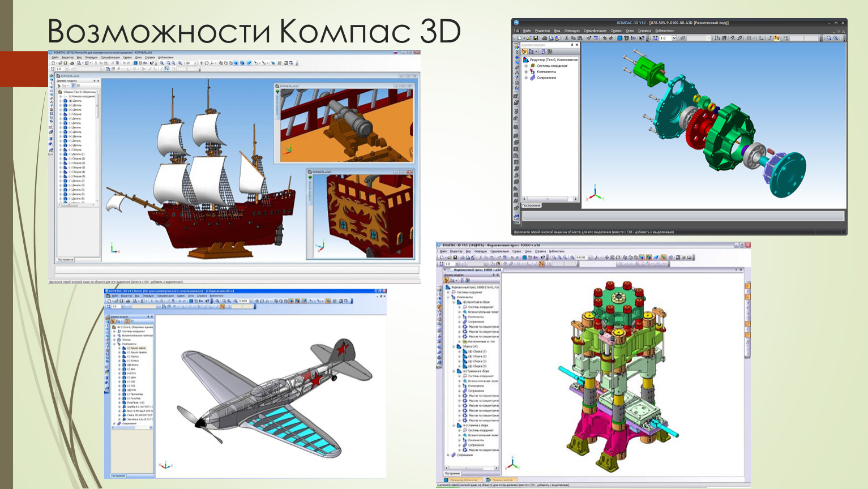Click first model tree toolbar icon, reducer window
This screenshot has width=868, height=489.
click(x=524, y=52)
